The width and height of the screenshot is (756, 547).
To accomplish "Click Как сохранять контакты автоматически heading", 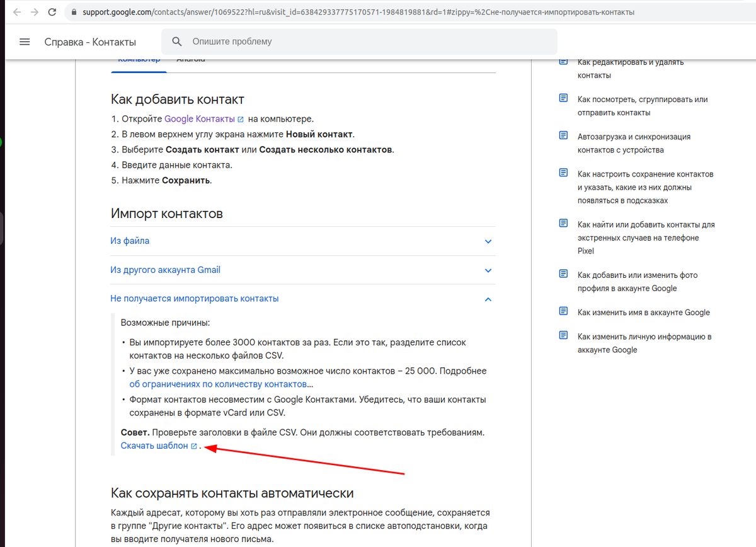I will (232, 493).
